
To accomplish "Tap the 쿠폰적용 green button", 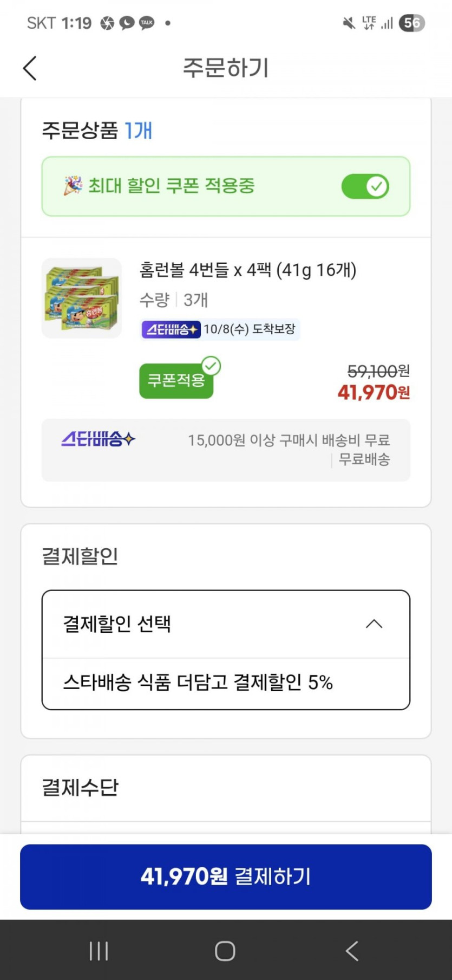I will point(175,381).
